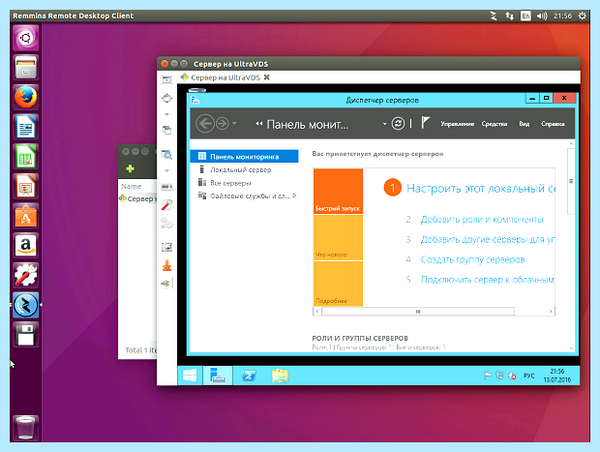
Task: Click the action center flag in Windows tray
Action: [487, 376]
